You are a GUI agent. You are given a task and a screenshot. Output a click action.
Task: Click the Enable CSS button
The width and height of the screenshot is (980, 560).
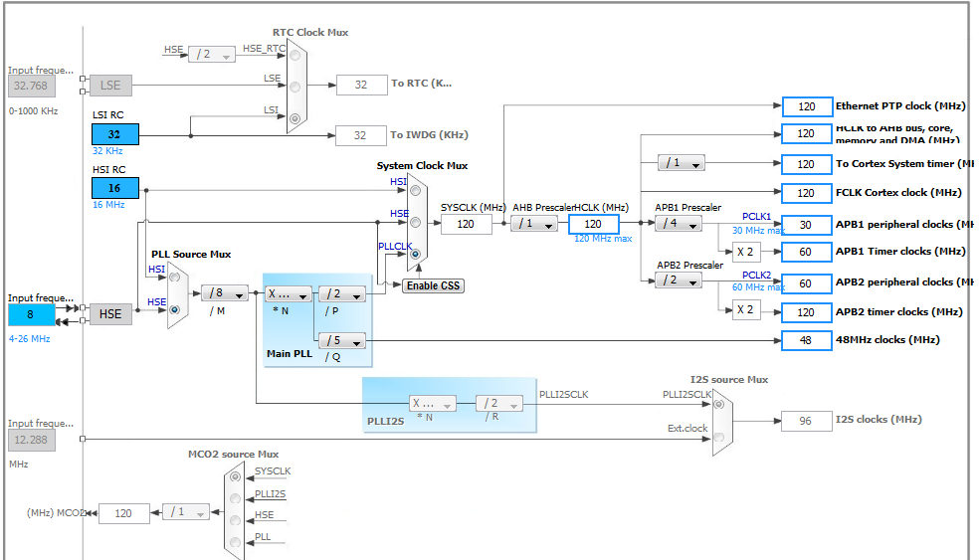coord(433,285)
